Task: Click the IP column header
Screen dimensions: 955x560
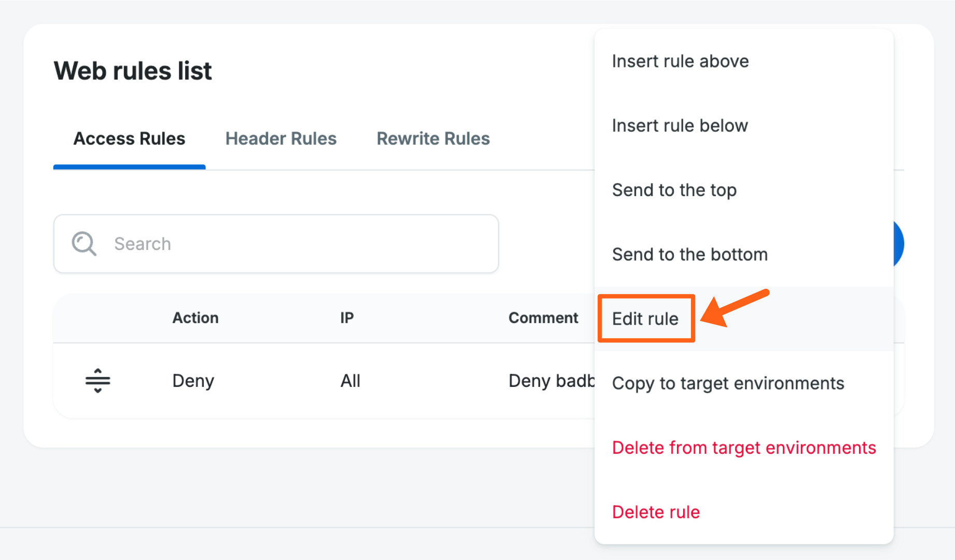Action: coord(347,318)
